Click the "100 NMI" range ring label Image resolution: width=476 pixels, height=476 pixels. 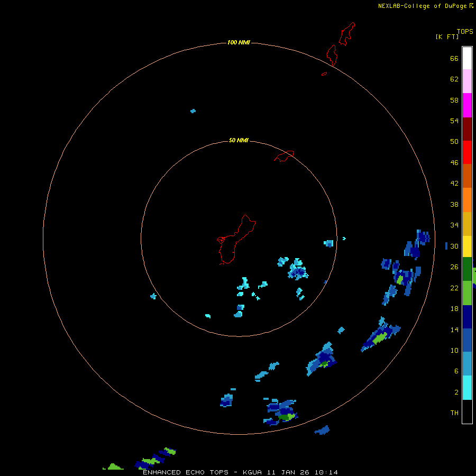239,42
